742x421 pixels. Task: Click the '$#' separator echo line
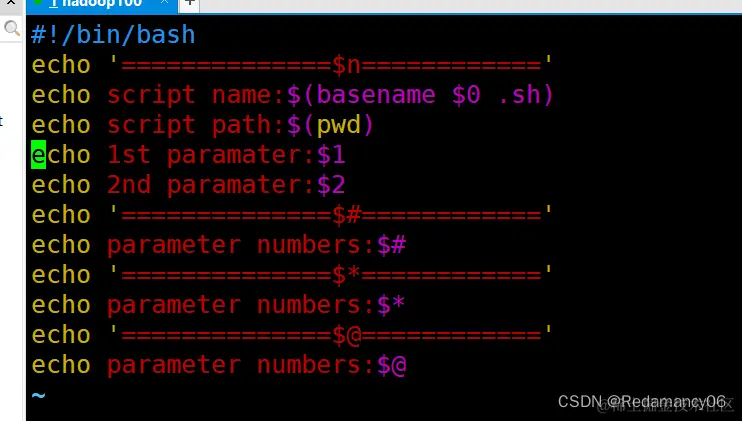292,215
